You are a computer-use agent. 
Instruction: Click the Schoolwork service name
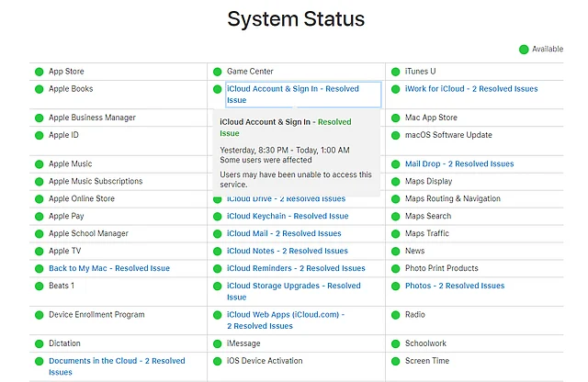[x=425, y=343]
